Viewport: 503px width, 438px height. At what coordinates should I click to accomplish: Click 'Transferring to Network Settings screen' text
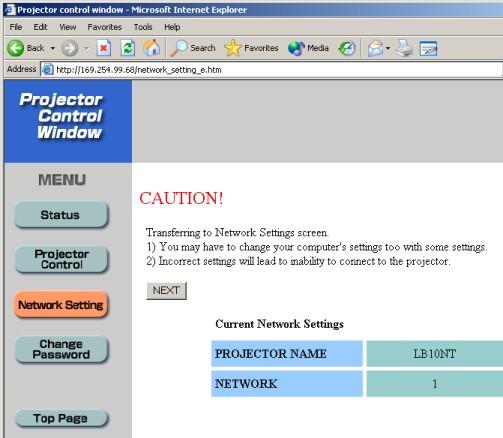pos(237,232)
